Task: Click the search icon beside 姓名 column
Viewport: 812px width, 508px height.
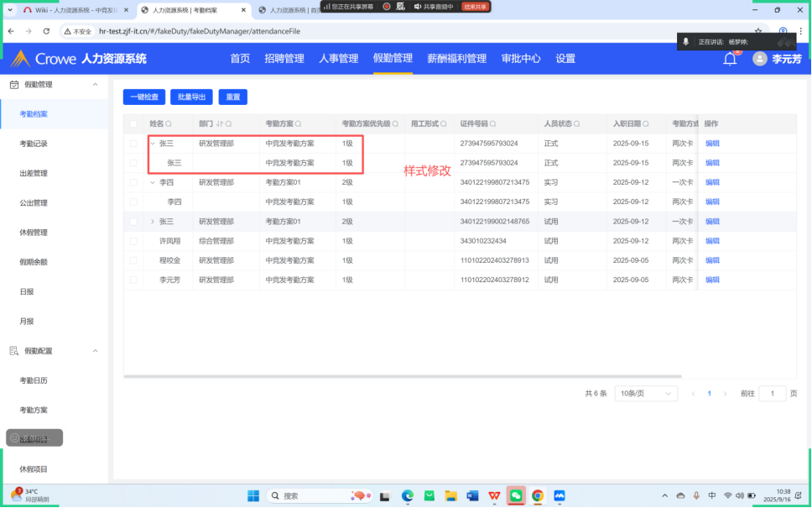Action: [x=169, y=123]
